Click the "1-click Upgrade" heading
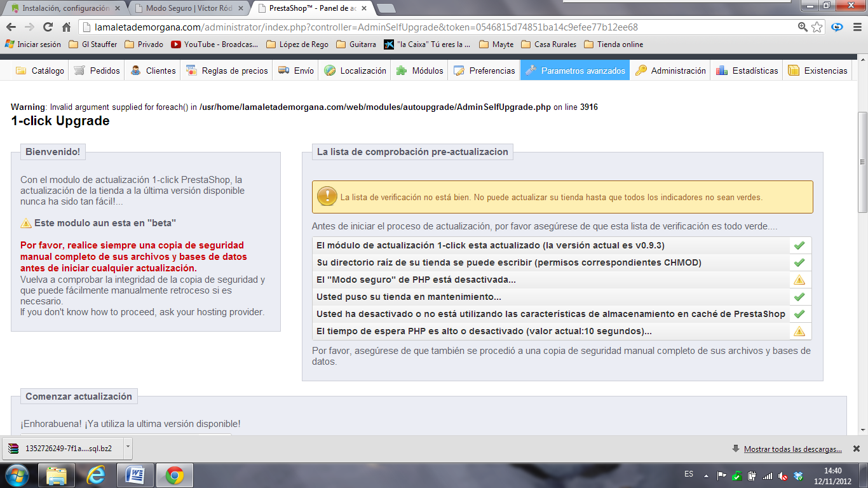 tap(60, 121)
